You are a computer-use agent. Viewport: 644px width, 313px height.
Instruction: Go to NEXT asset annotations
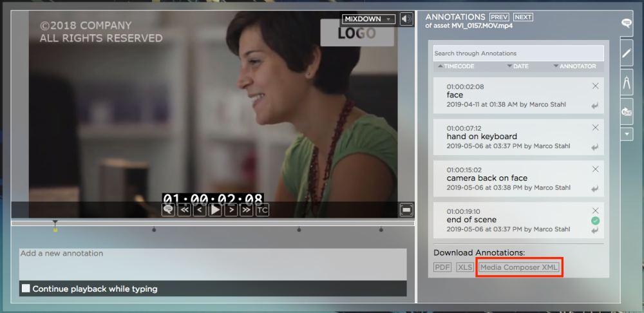tap(523, 17)
